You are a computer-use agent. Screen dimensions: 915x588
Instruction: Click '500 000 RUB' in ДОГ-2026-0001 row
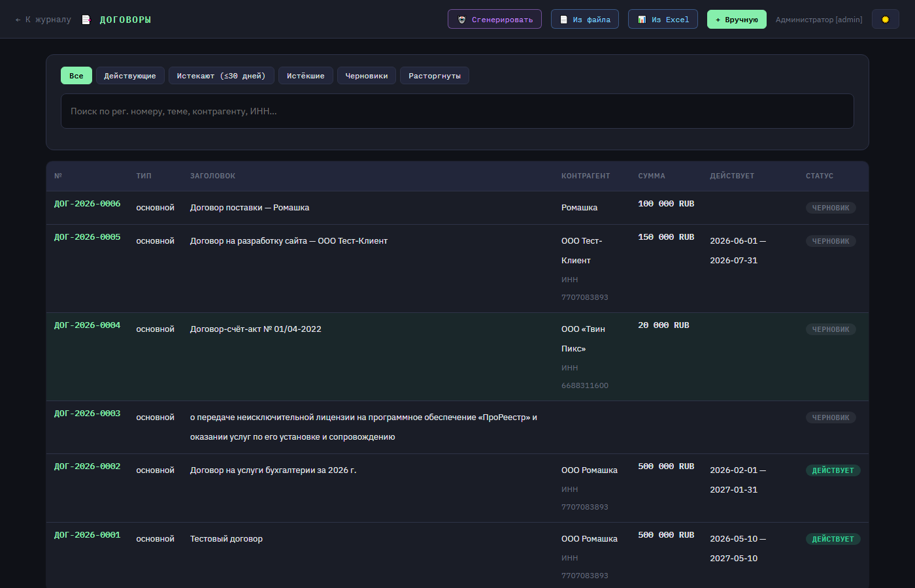(x=666, y=535)
